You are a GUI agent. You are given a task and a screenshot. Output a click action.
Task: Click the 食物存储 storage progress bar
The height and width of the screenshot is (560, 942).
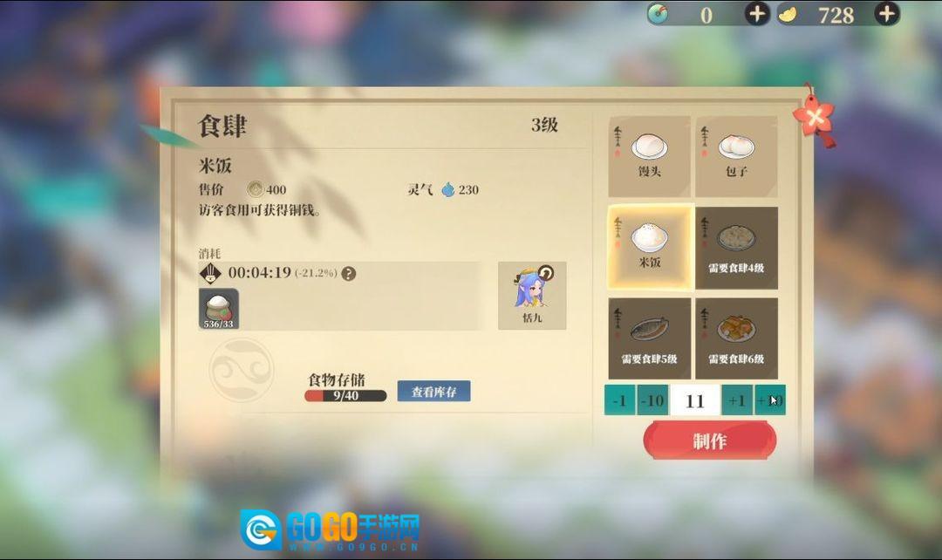(x=345, y=396)
